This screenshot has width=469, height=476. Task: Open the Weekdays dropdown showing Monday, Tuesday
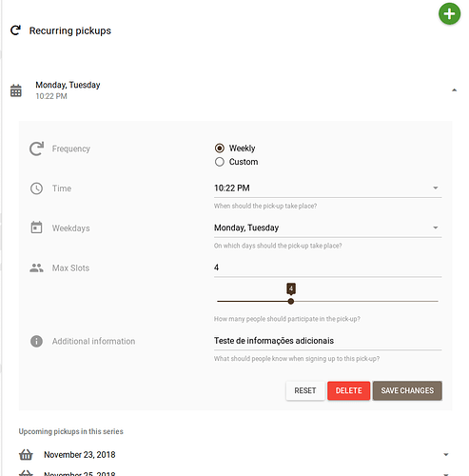tap(327, 228)
